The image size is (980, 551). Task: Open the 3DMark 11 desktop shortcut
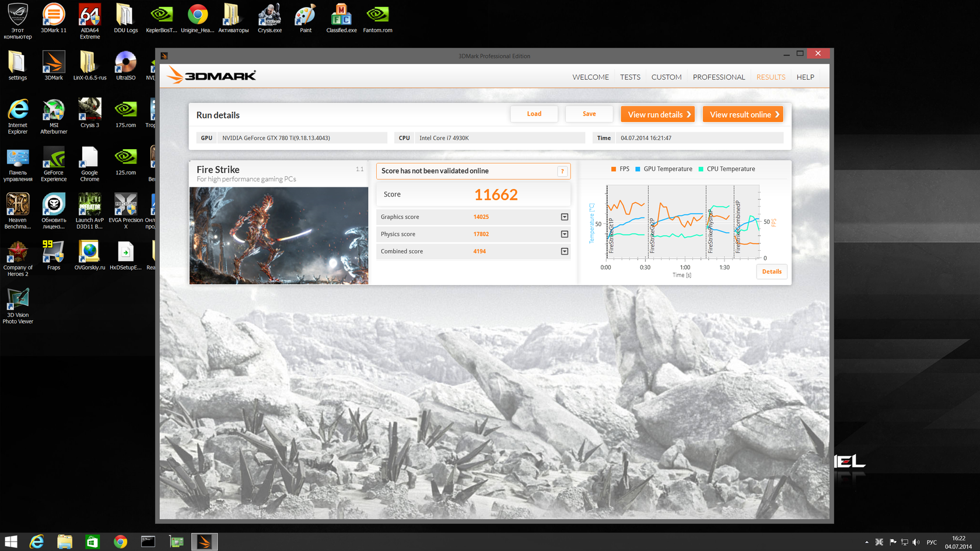tap(54, 18)
